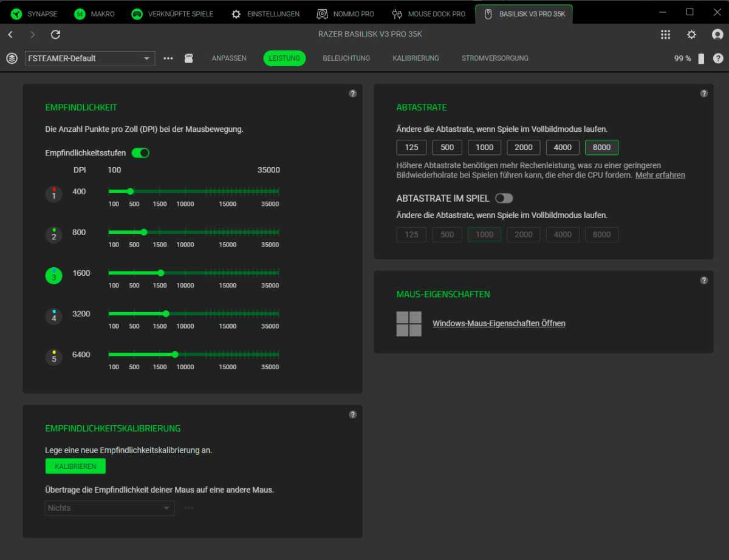Open profile options three-dot menu
This screenshot has width=729, height=560.
pos(168,58)
